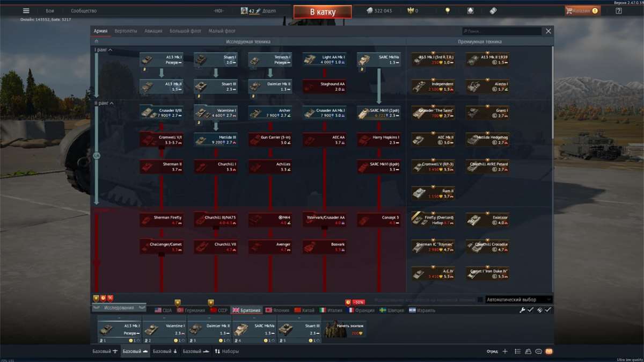This screenshot has width=644, height=362.
Task: Open the Бои menu
Action: (50, 11)
